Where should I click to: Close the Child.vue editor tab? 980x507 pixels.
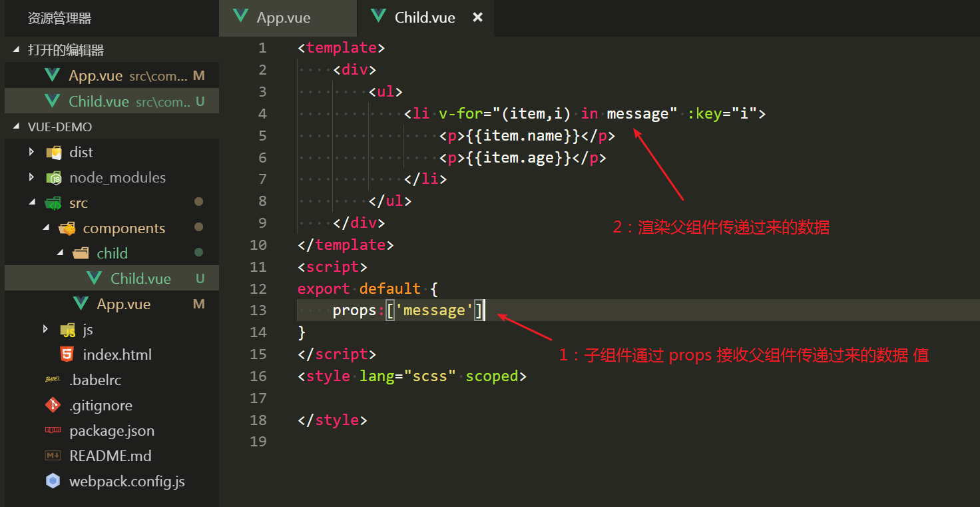[477, 17]
